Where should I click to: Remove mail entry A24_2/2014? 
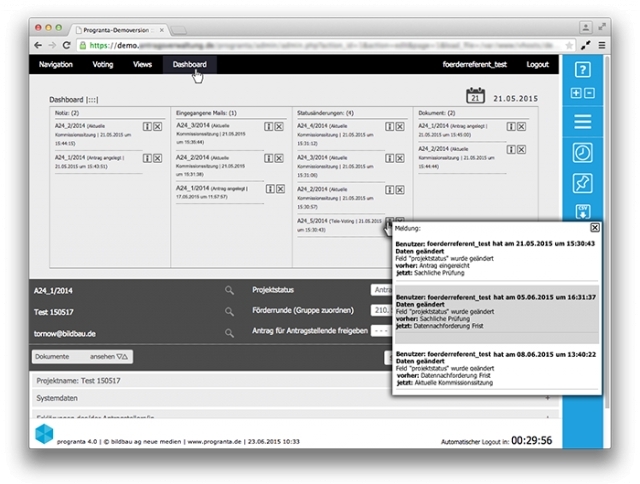(x=279, y=158)
